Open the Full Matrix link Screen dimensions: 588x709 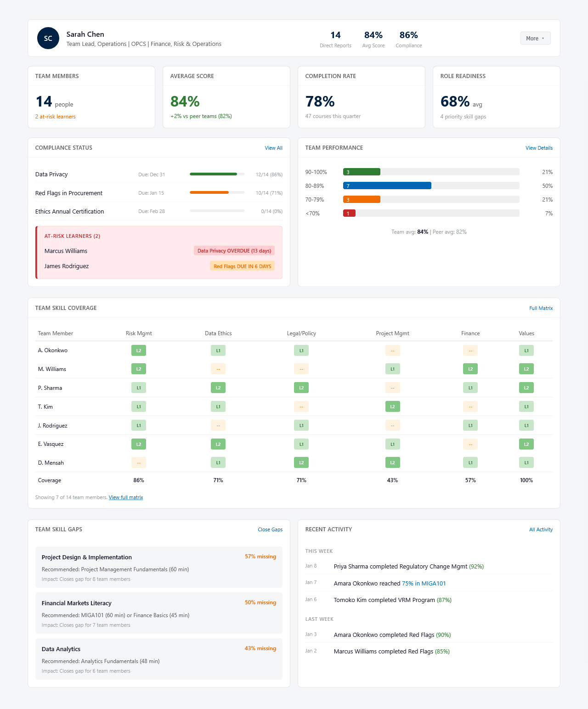pos(541,308)
